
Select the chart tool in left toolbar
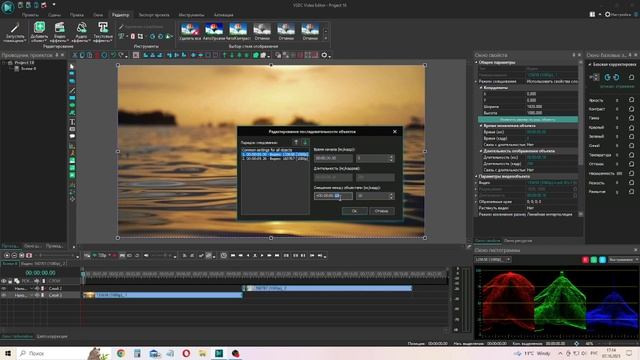tap(72, 146)
